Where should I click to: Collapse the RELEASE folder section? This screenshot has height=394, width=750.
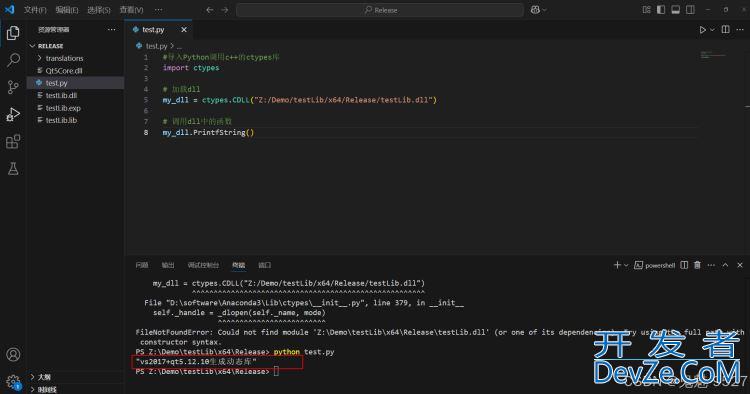click(33, 46)
